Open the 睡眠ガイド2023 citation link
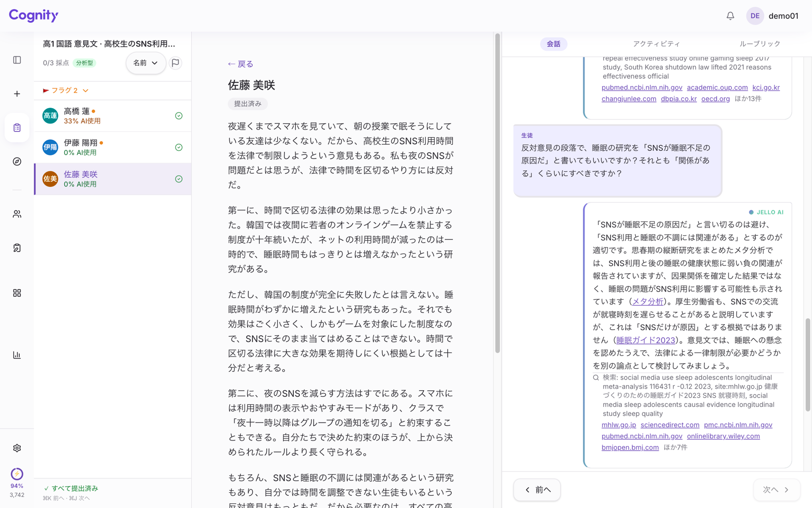812x508 pixels. point(646,340)
